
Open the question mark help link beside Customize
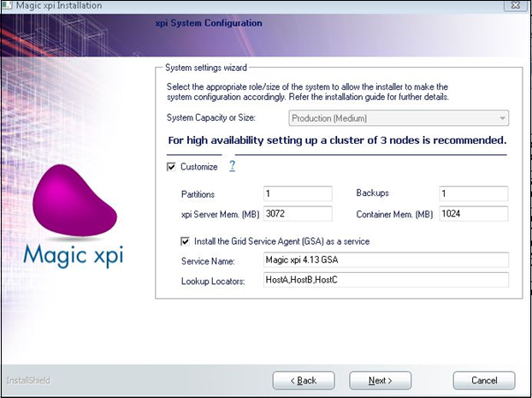[232, 166]
